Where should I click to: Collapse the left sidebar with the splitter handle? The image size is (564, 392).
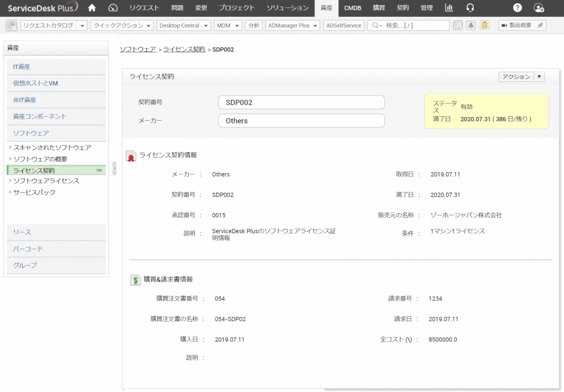114,168
